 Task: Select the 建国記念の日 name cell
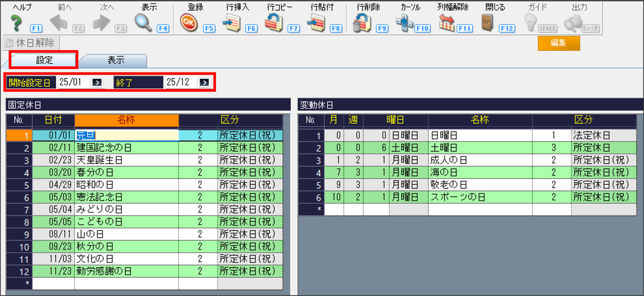point(126,148)
